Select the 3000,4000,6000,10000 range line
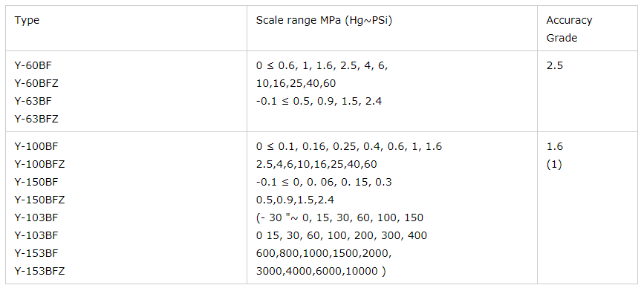 pos(321,271)
